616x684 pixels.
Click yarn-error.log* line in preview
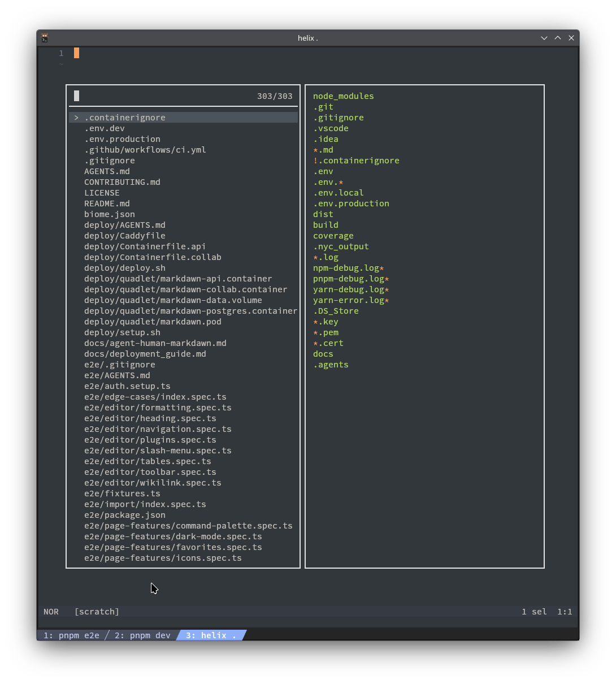point(351,300)
